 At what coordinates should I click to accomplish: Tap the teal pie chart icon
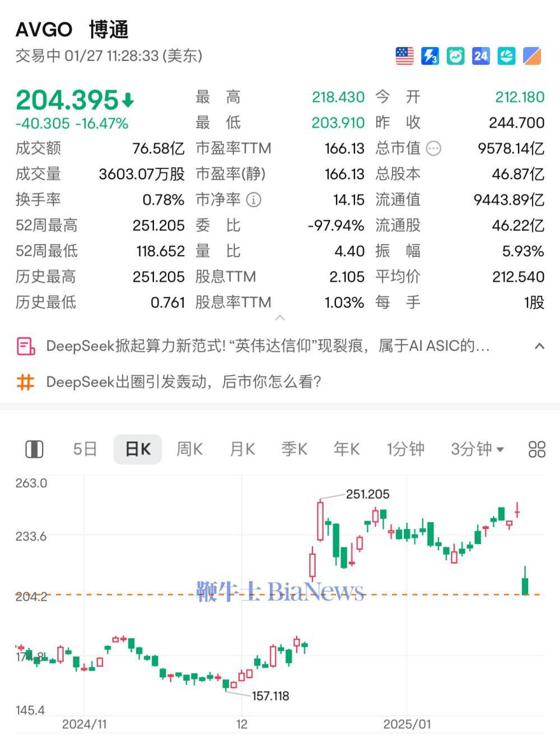(506, 56)
